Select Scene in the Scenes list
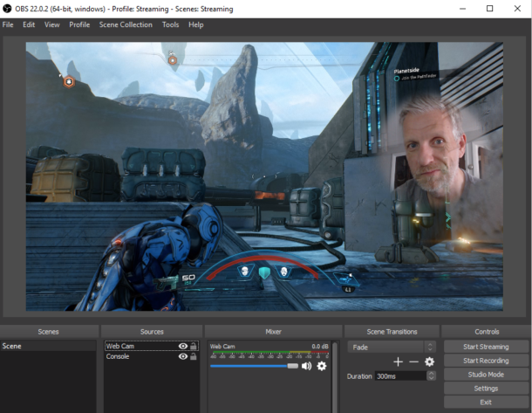Viewport: 532px width, 413px height. (x=48, y=346)
